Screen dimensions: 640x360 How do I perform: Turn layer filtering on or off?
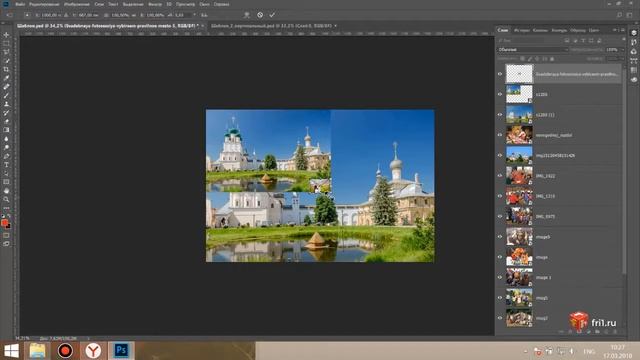click(623, 40)
